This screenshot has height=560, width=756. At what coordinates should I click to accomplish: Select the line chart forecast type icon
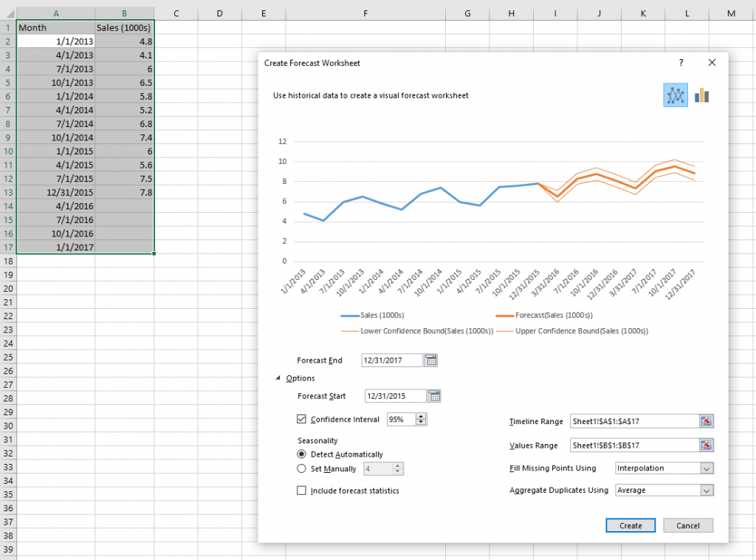676,95
